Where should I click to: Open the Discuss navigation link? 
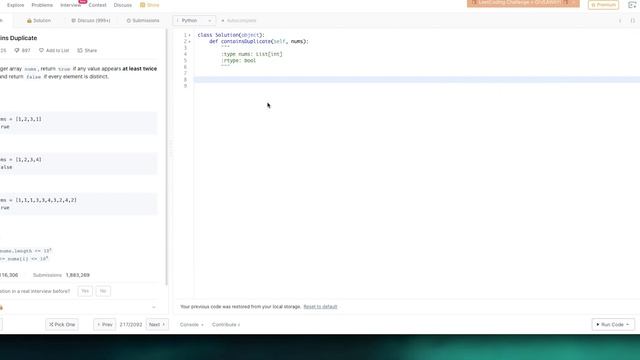[x=122, y=5]
